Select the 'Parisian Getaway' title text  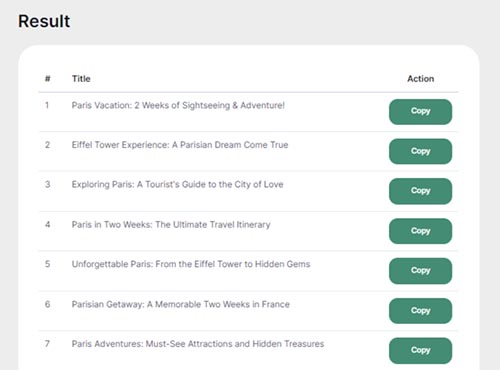point(181,304)
